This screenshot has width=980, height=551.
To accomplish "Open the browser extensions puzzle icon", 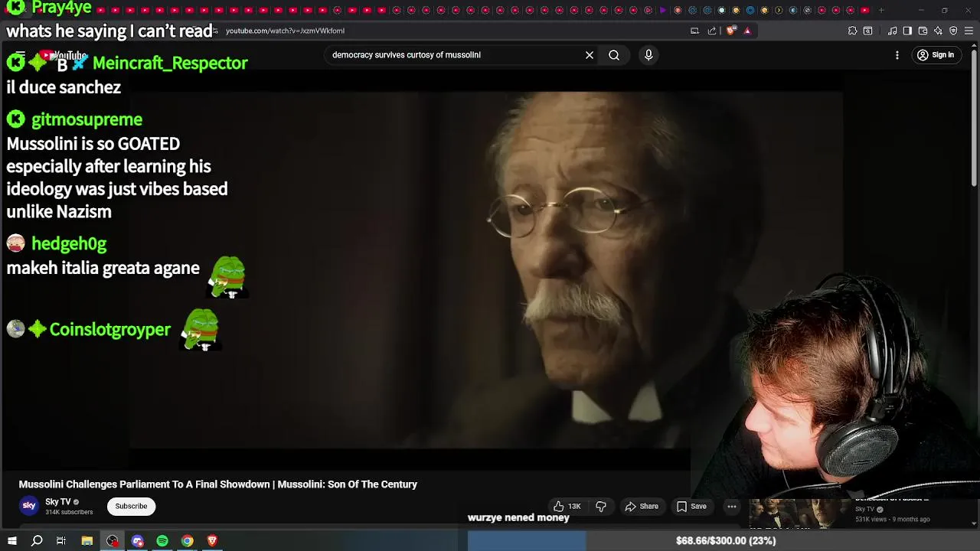I will point(852,31).
